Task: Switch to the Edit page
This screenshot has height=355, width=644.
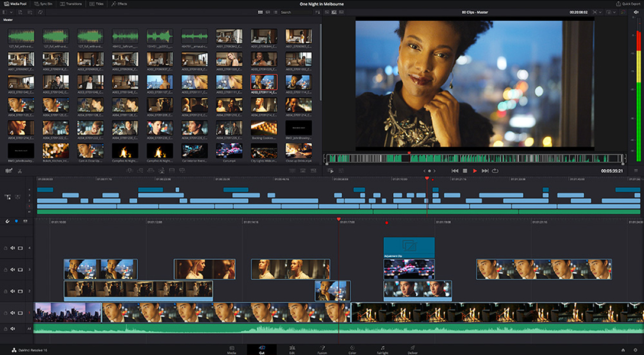Action: tap(292, 350)
